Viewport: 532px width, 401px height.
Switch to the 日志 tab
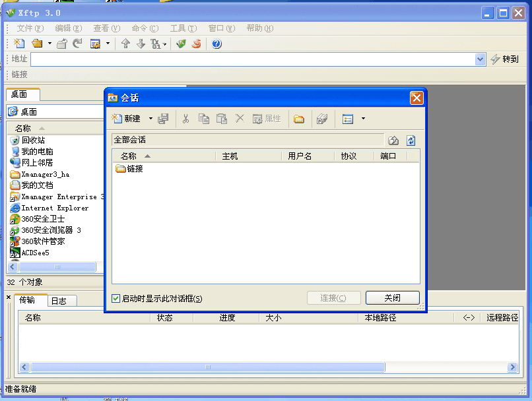59,301
